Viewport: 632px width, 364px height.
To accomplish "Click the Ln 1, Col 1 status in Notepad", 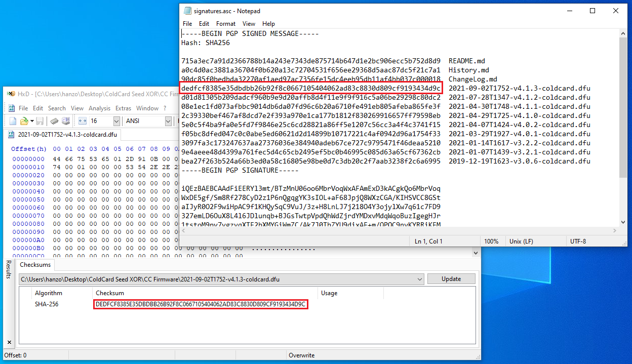I will pos(428,241).
